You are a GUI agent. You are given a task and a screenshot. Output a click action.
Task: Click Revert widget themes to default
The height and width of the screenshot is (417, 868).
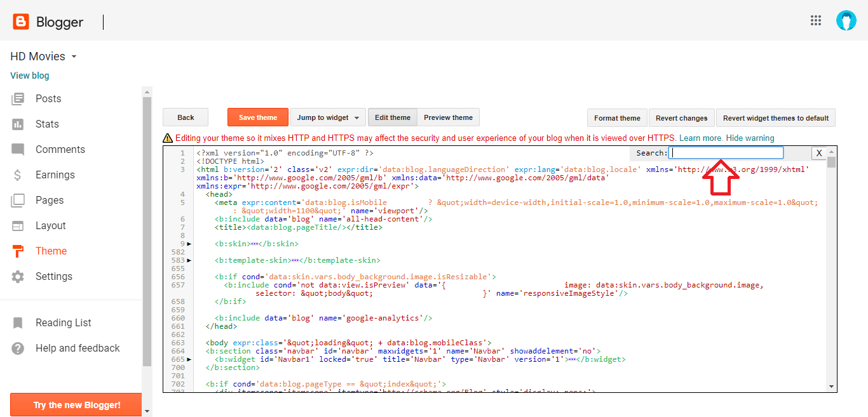pos(776,118)
